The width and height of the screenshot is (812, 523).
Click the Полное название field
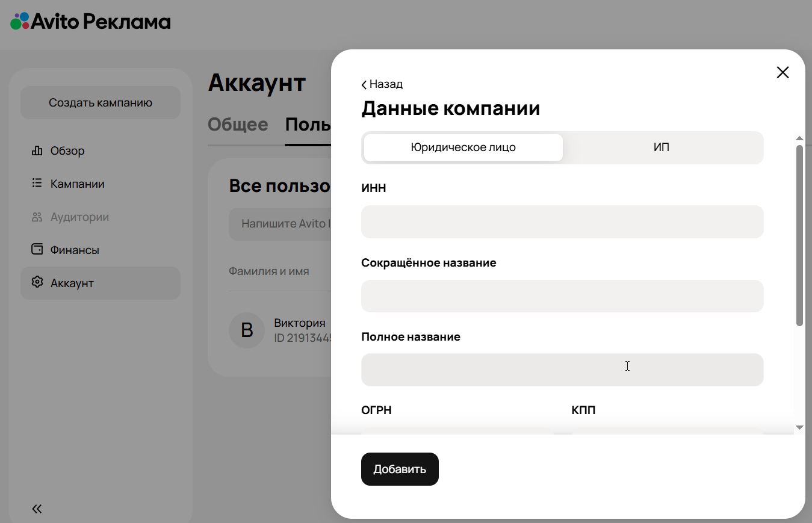tap(562, 370)
